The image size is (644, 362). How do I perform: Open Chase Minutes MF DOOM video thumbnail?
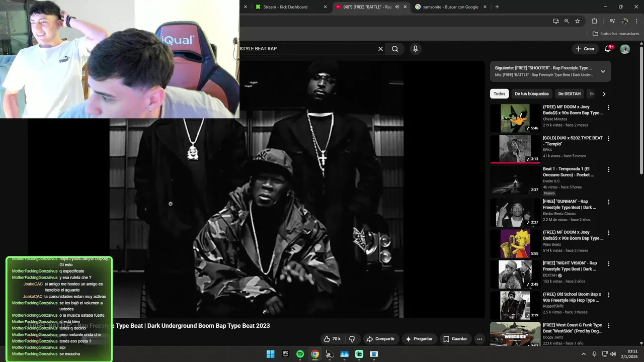coord(515,118)
